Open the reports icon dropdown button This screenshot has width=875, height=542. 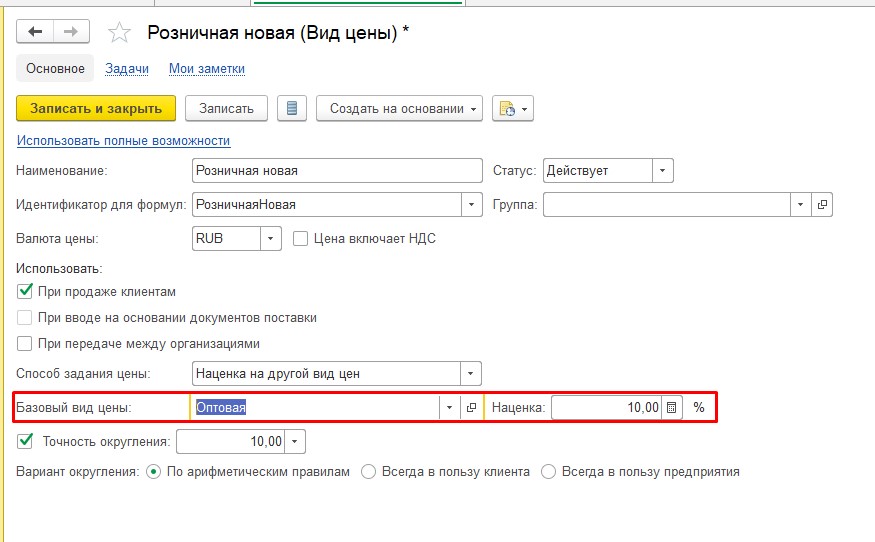(x=513, y=108)
